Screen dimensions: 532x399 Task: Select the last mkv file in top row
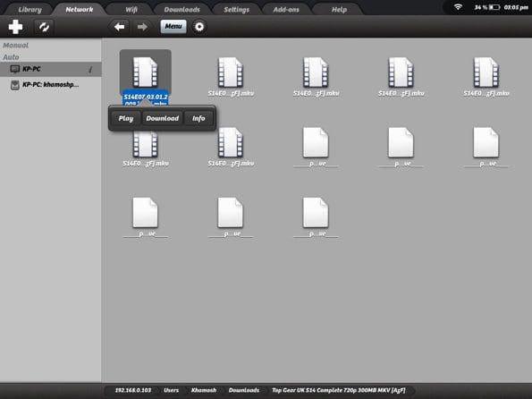pos(486,77)
